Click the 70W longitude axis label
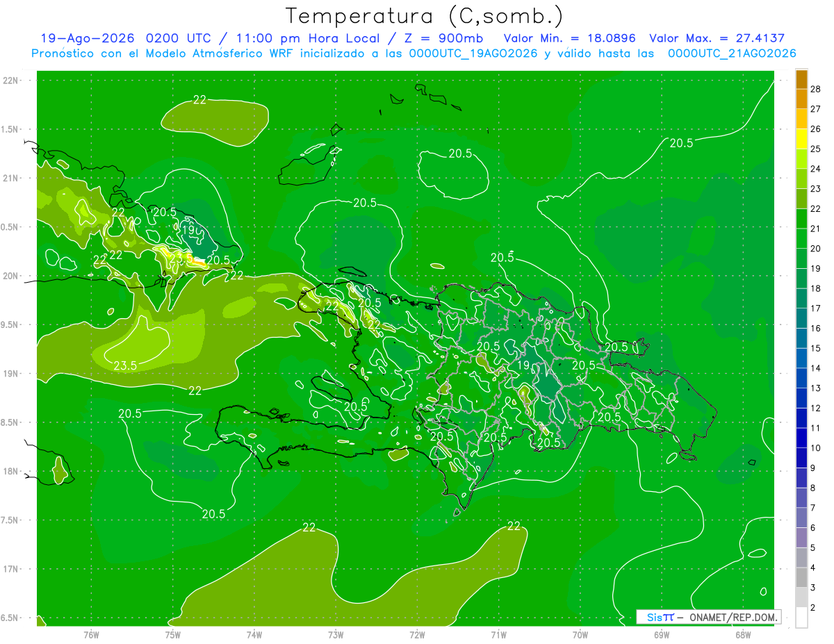Image resolution: width=834 pixels, height=644 pixels. coord(580,635)
